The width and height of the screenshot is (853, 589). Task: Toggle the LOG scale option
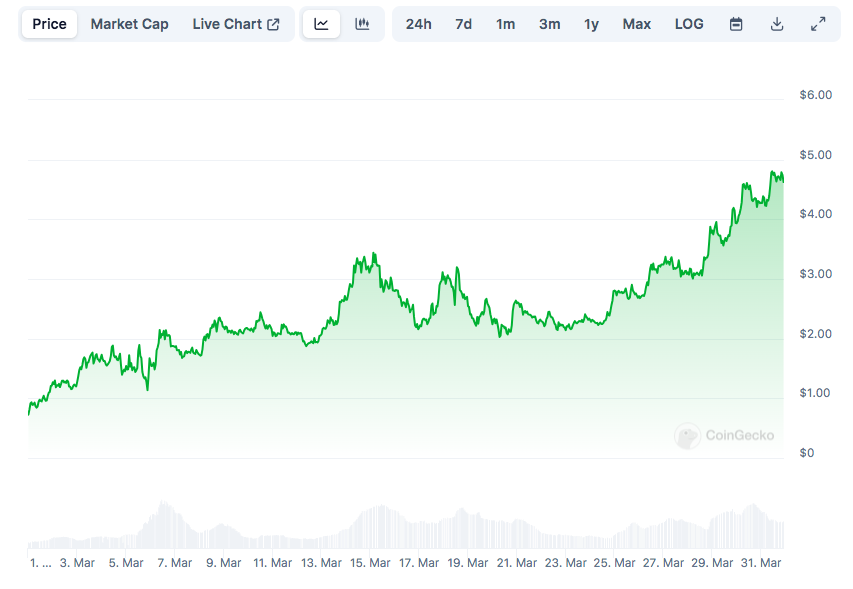[689, 24]
